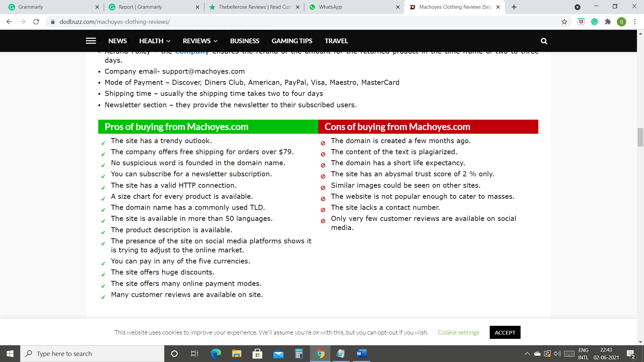The image size is (644, 362).
Task: Click 'Many customer reviews are available on site.'
Action: [x=187, y=295]
